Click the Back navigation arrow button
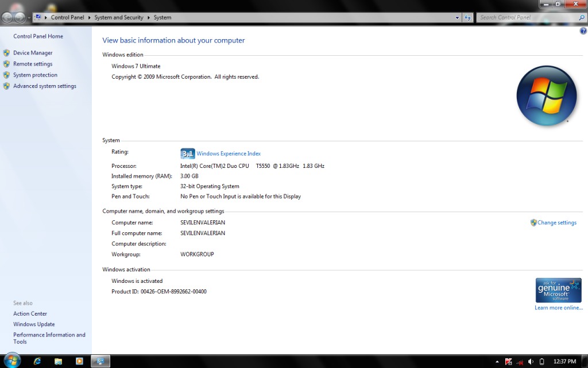588x368 pixels. tap(7, 17)
